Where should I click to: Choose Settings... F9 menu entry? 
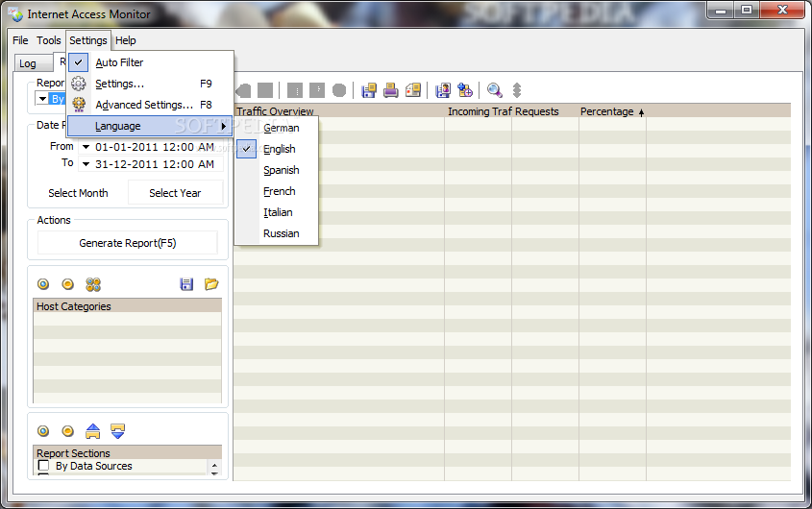pos(150,84)
